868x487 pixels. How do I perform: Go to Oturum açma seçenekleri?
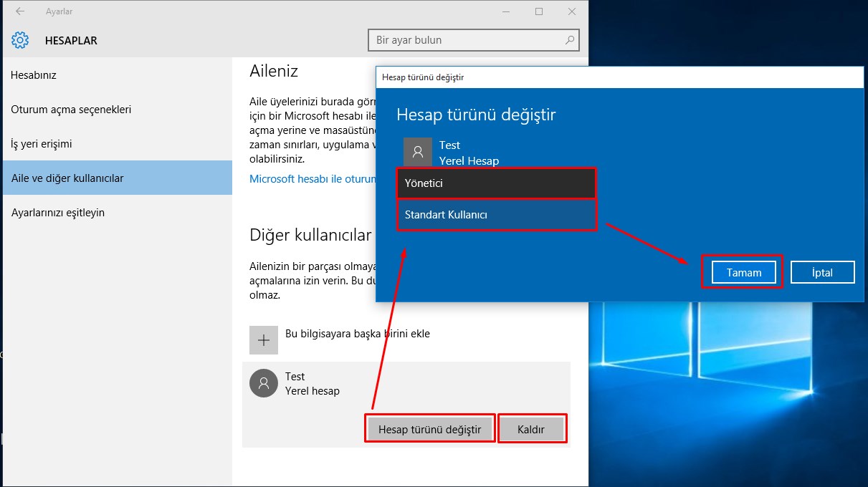pos(71,110)
